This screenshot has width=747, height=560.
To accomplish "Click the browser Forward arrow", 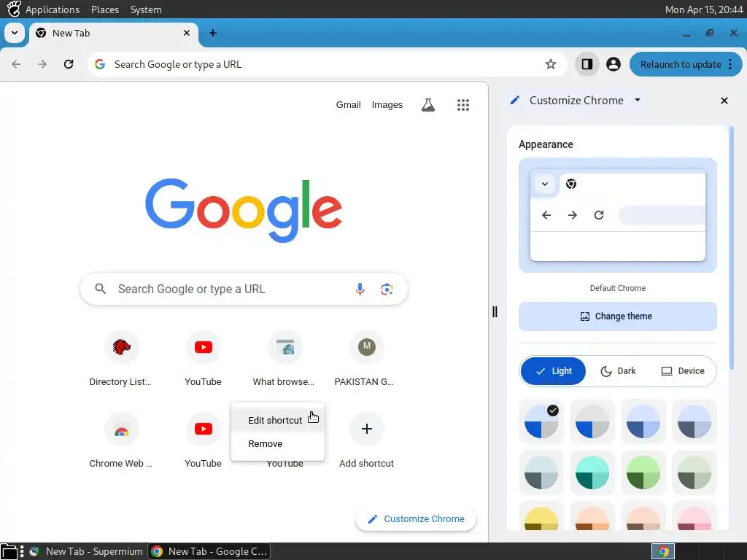I will (x=42, y=64).
